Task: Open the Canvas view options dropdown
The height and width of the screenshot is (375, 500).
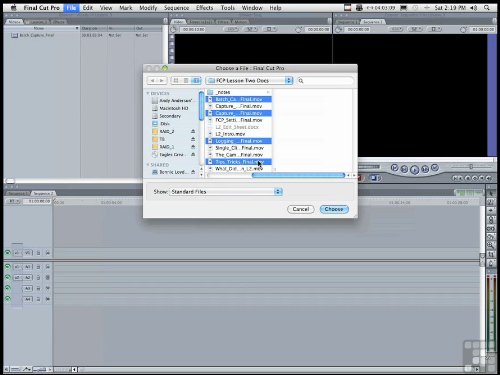Action: point(435,29)
